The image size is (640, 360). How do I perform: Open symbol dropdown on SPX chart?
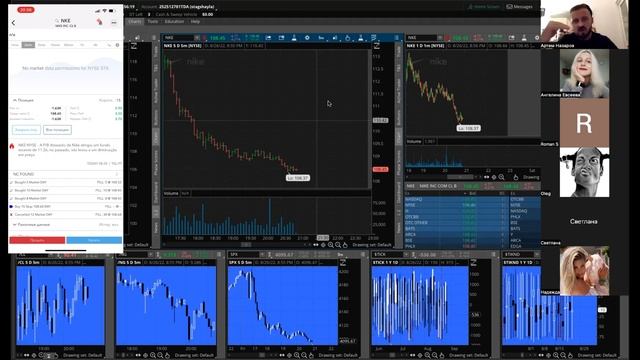pos(262,254)
